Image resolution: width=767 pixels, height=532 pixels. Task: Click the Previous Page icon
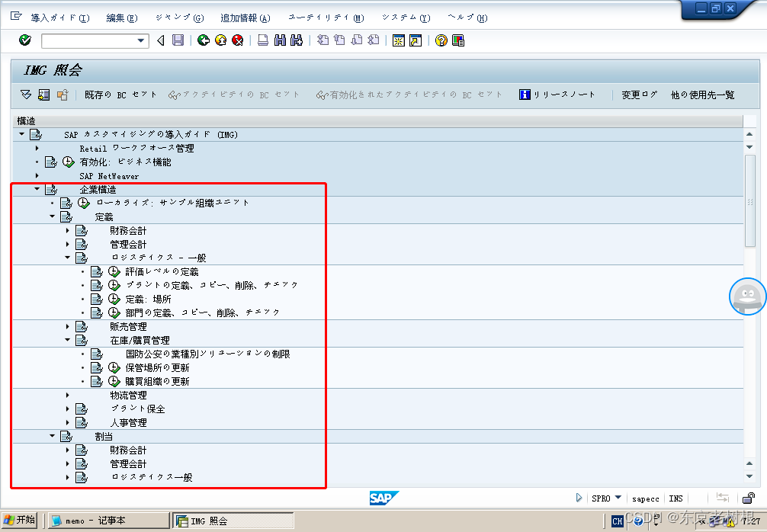pos(339,40)
